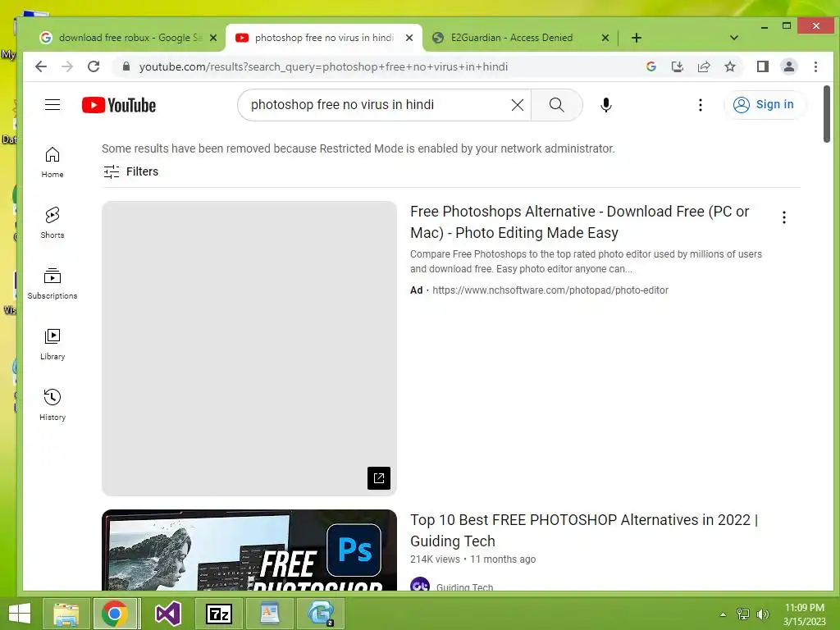
Task: Open File Explorer from taskbar
Action: [66, 614]
